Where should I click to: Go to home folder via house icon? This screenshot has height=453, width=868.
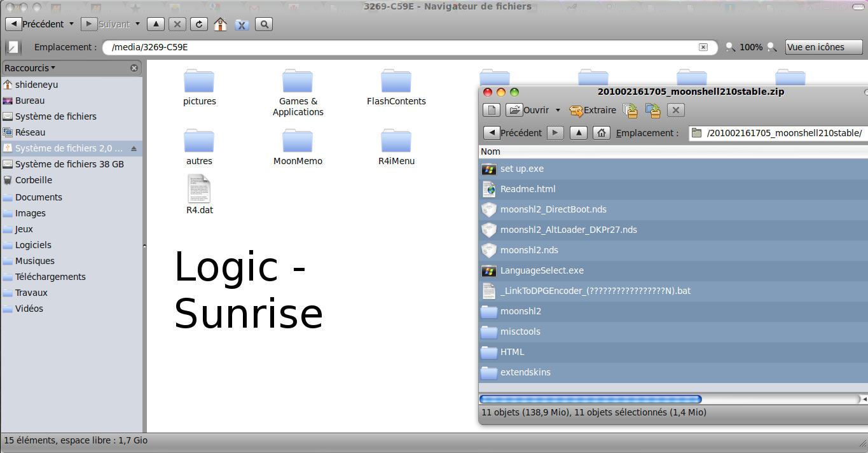[220, 24]
